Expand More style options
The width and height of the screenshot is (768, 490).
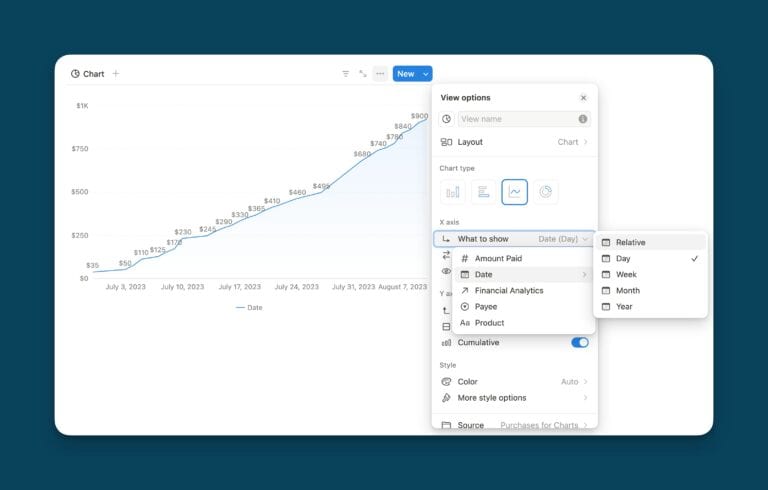pyautogui.click(x=514, y=398)
